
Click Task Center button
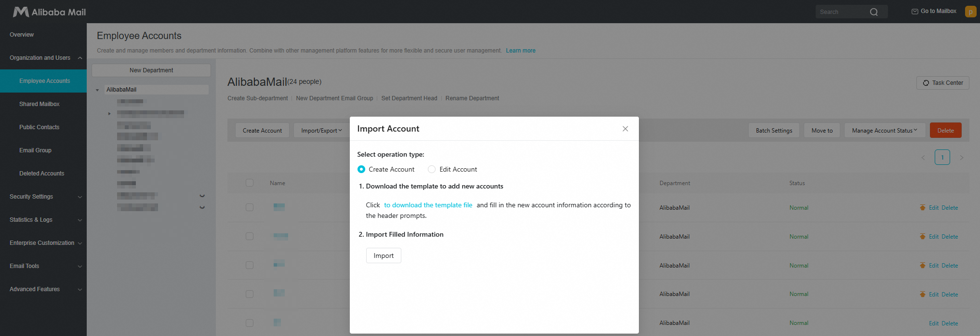point(942,83)
